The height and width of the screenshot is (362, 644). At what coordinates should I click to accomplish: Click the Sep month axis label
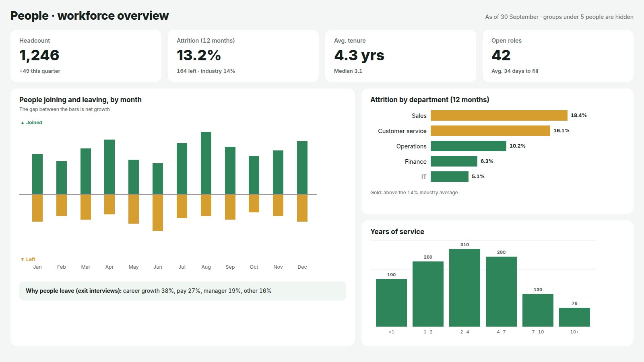[230, 267]
